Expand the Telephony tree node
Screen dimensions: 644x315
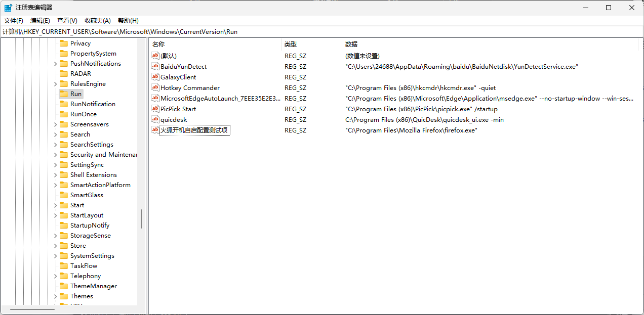tap(55, 276)
